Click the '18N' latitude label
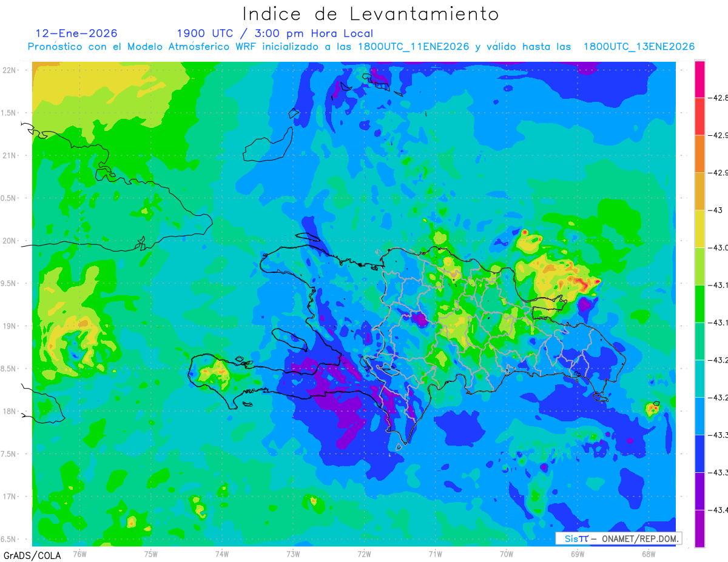Screen dimensions: 728x562 (10, 411)
